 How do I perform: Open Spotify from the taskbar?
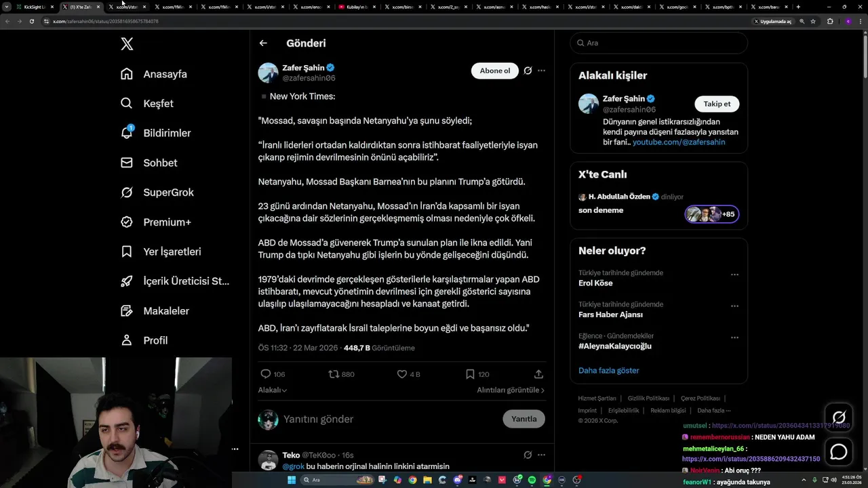point(532,480)
